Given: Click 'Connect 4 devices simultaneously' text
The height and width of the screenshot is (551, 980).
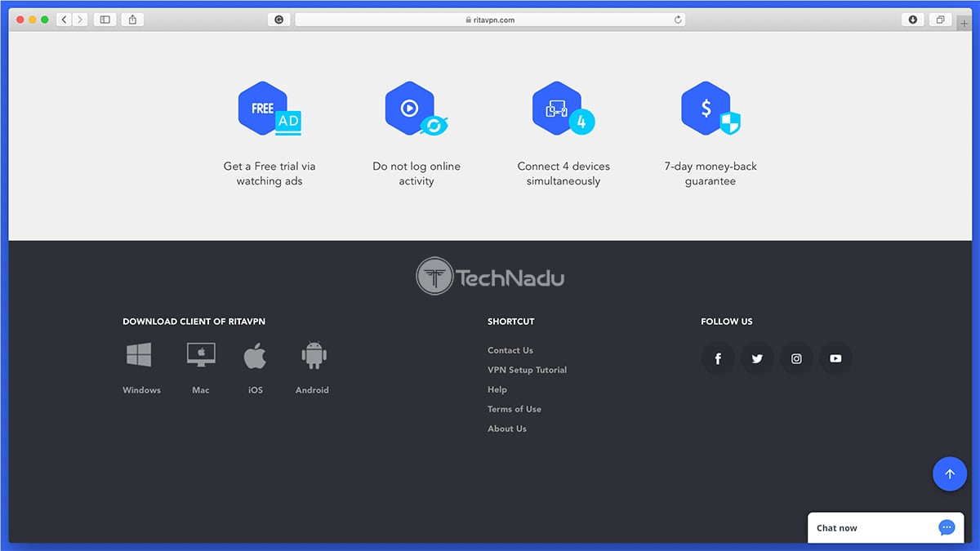Looking at the screenshot, I should tap(563, 174).
